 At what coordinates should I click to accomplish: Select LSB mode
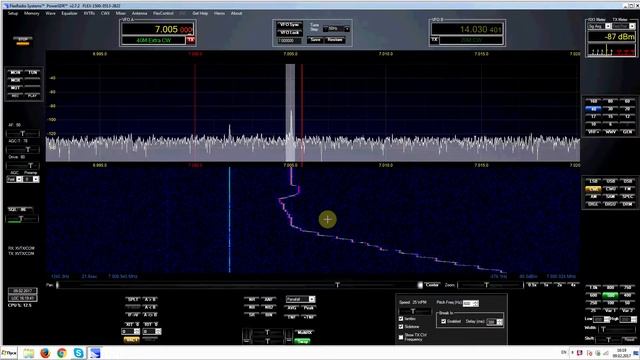point(593,181)
